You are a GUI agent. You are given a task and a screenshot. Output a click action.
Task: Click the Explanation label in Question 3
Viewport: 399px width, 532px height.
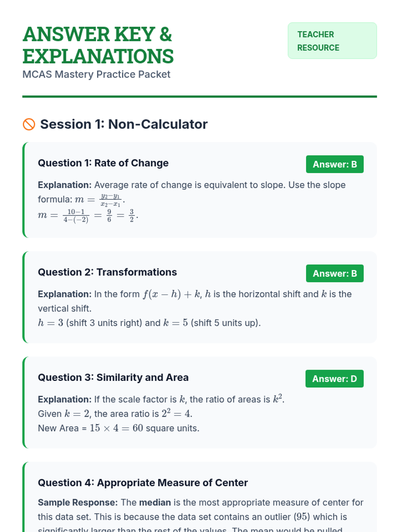point(65,399)
